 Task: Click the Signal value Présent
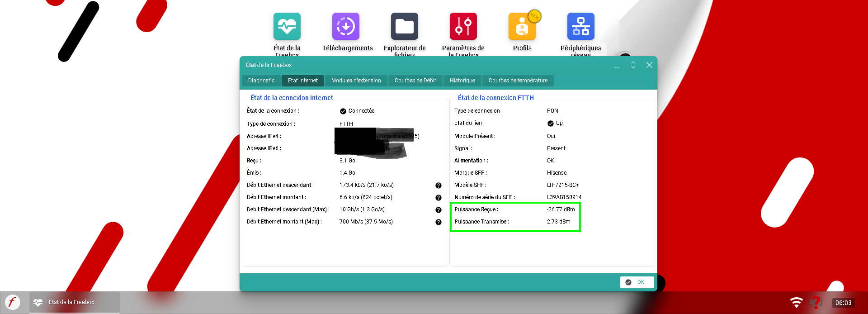(556, 148)
